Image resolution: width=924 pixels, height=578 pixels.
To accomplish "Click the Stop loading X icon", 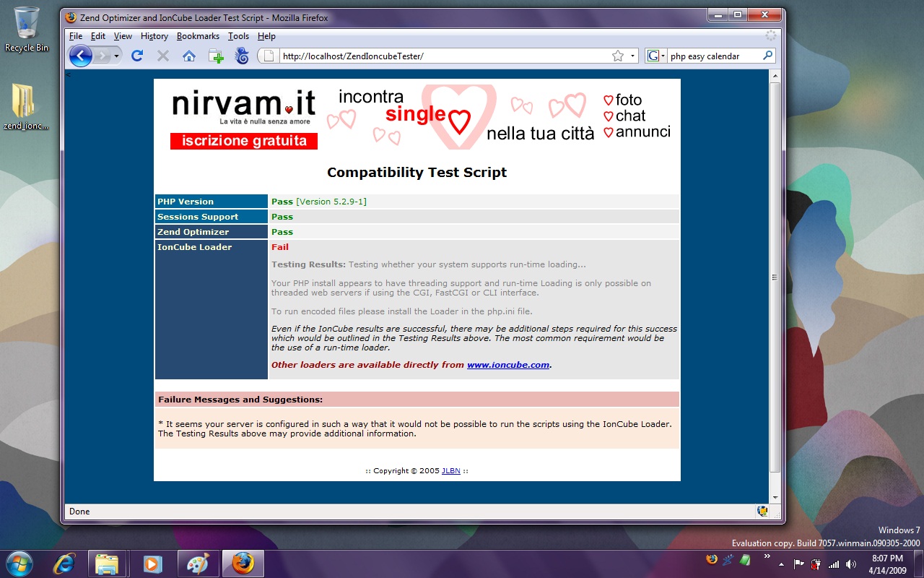I will [163, 56].
